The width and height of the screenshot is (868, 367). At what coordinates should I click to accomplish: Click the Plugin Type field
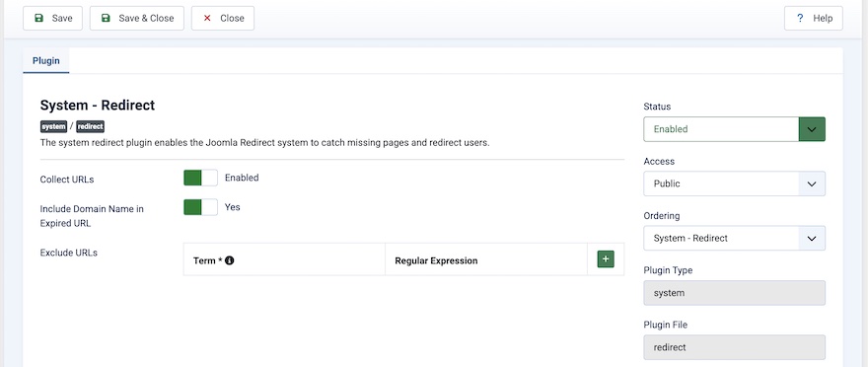pos(734,293)
